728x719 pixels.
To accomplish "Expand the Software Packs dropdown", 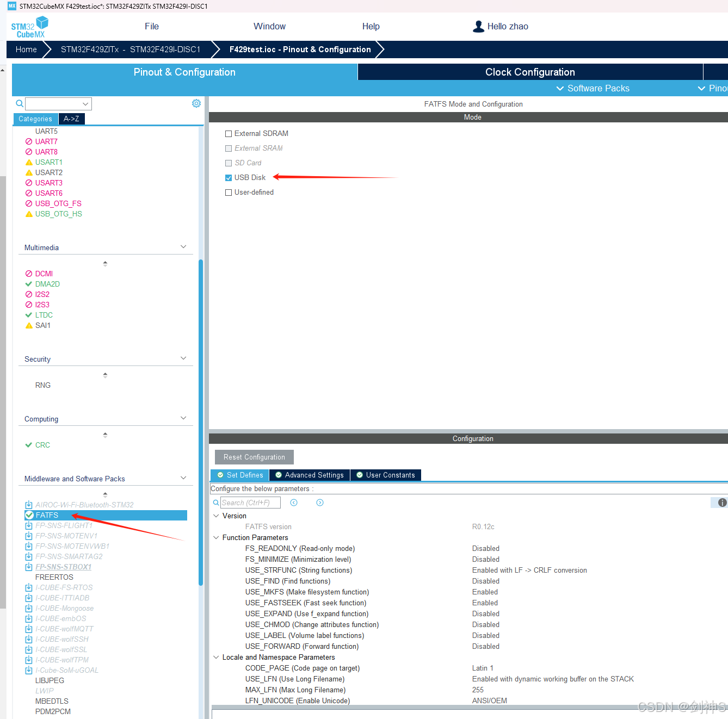I will tap(593, 88).
